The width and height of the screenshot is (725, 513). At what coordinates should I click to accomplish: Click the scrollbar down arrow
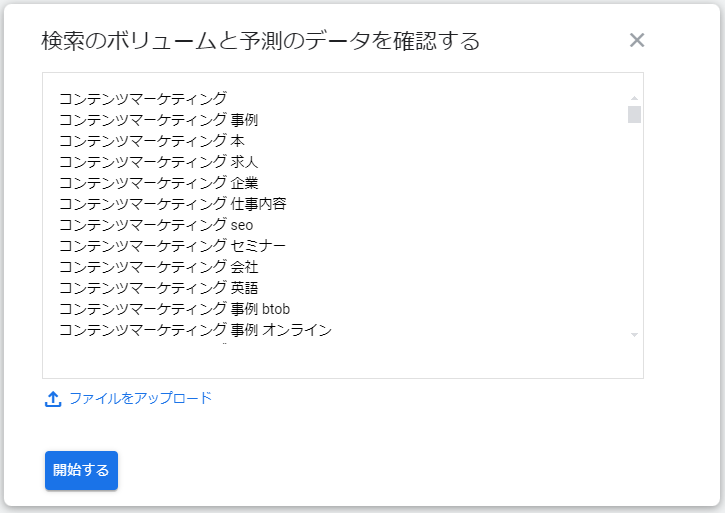click(x=634, y=334)
